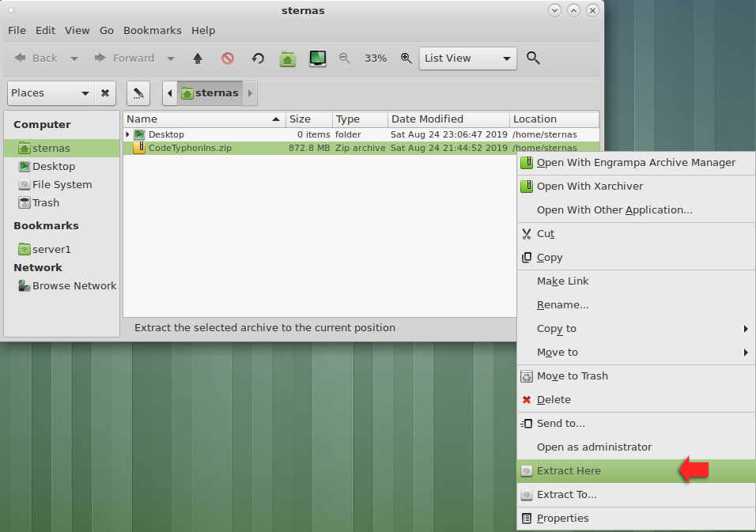Choose Extract To in context menu
Screen dimensions: 756x532
tap(636, 494)
